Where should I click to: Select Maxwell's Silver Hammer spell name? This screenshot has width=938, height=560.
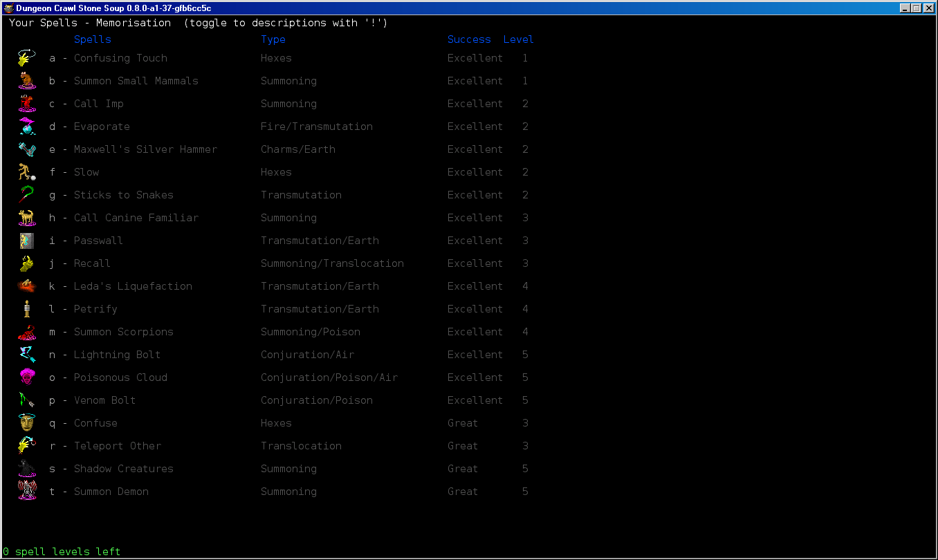click(x=145, y=149)
